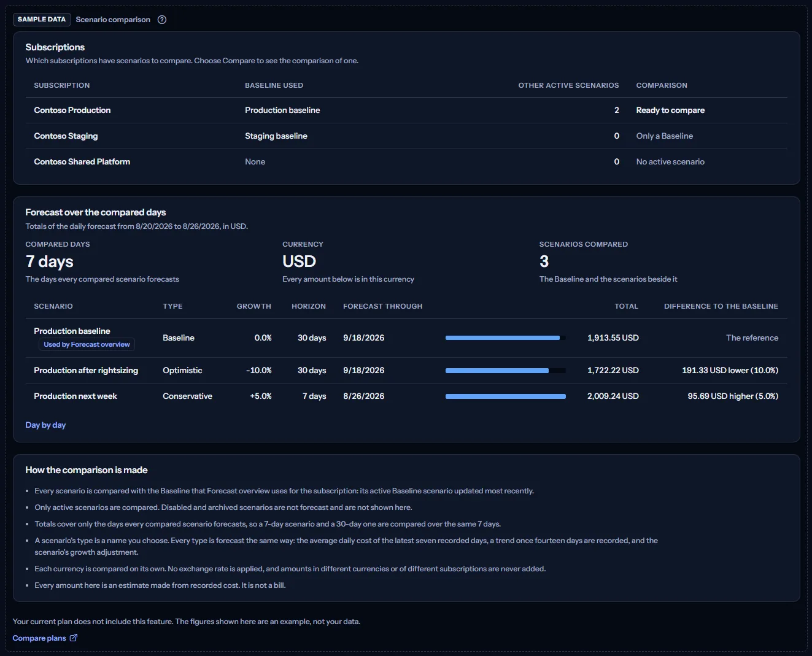Click the COMPARISON column header

click(662, 85)
